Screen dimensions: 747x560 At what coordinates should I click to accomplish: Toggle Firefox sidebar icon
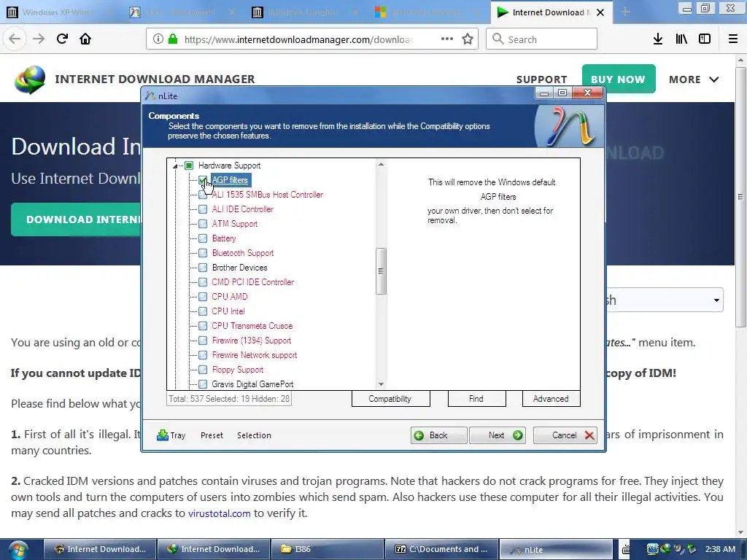click(705, 39)
